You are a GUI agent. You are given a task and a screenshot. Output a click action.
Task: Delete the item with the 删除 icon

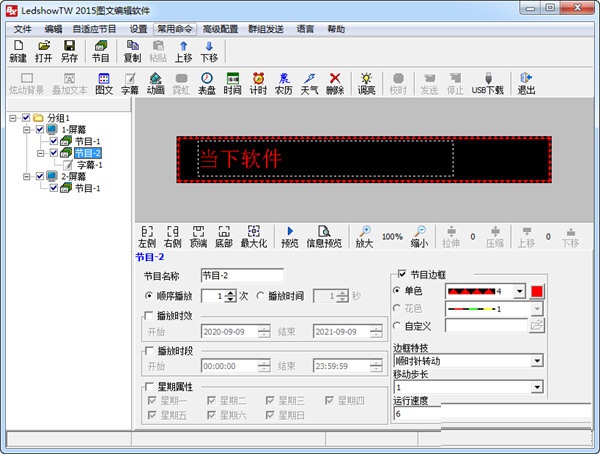pyautogui.click(x=335, y=83)
